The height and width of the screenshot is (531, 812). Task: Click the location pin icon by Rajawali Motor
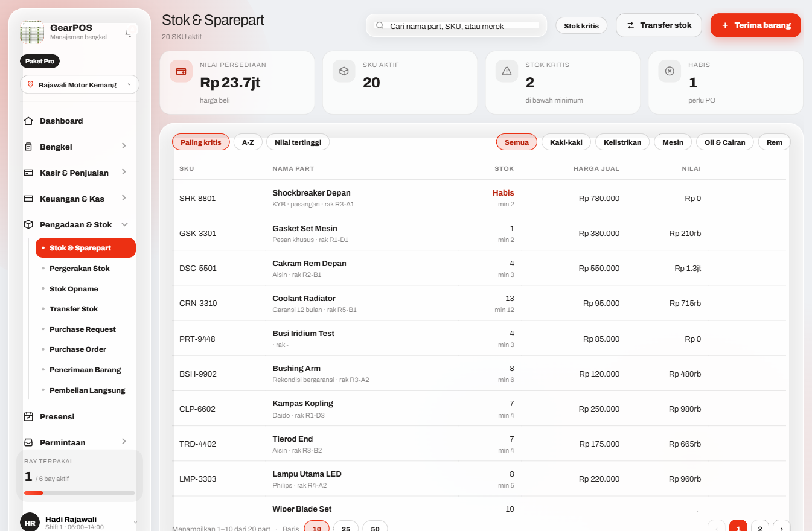point(30,84)
